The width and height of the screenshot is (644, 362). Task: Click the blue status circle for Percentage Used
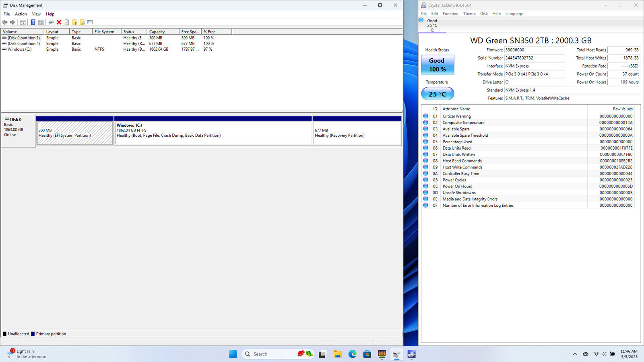point(425,142)
